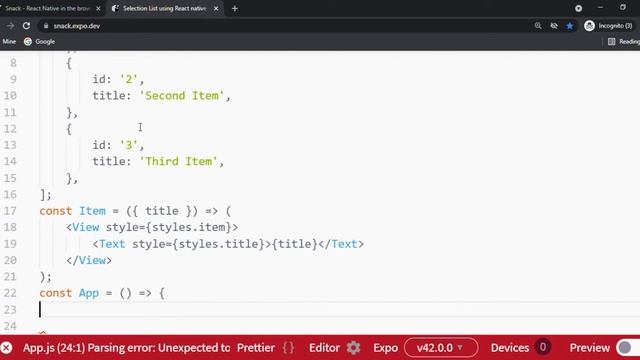Viewport: 640px width, 360px height.
Task: Bookmark this page with the star
Action: coord(570,26)
